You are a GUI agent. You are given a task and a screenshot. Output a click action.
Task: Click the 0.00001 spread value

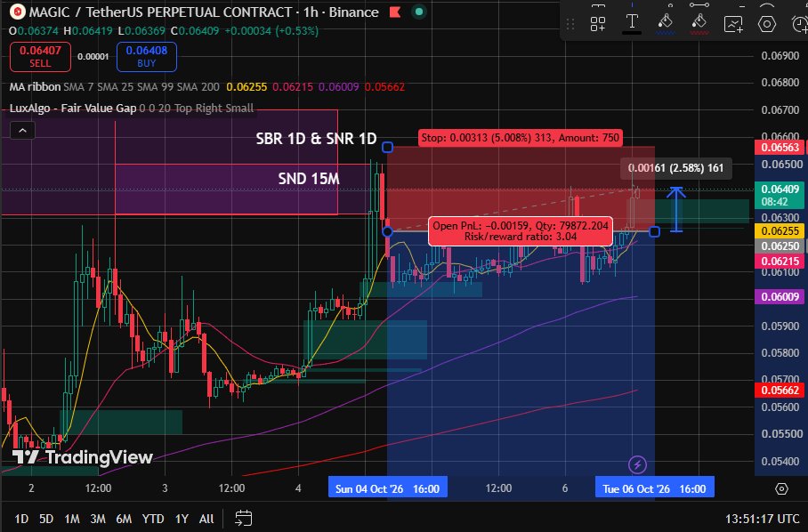tap(93, 57)
